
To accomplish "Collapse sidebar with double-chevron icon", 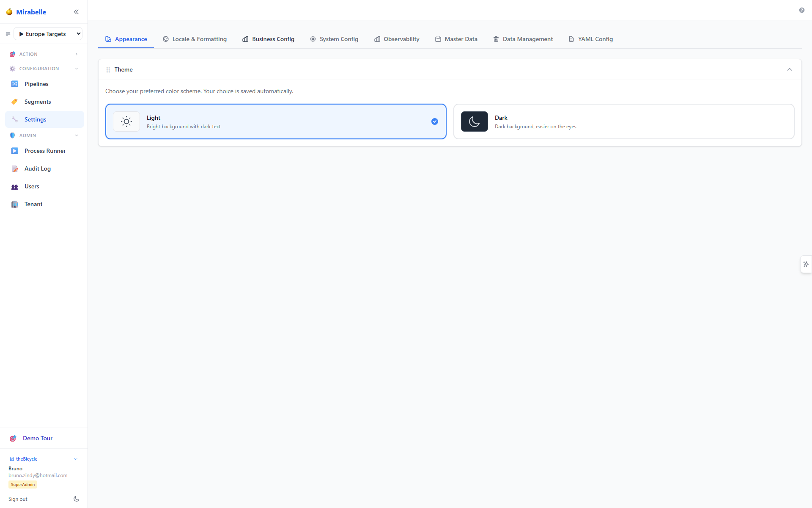I will [76, 12].
